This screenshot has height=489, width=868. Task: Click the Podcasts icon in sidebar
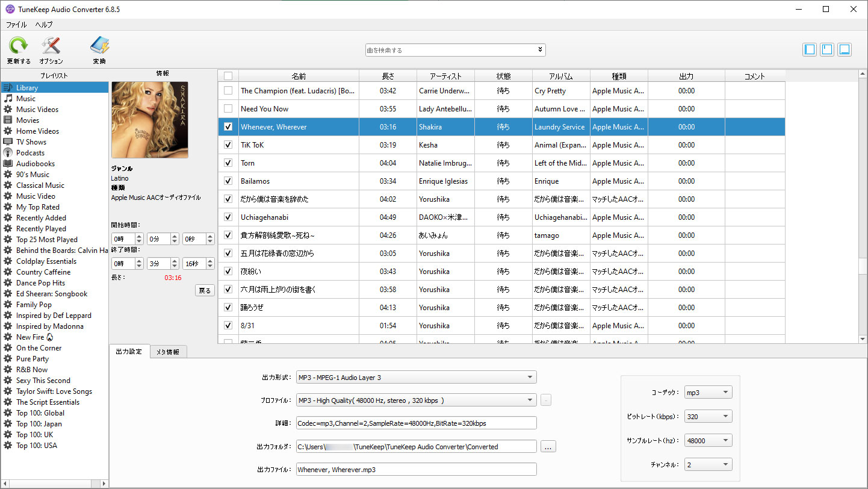(8, 153)
